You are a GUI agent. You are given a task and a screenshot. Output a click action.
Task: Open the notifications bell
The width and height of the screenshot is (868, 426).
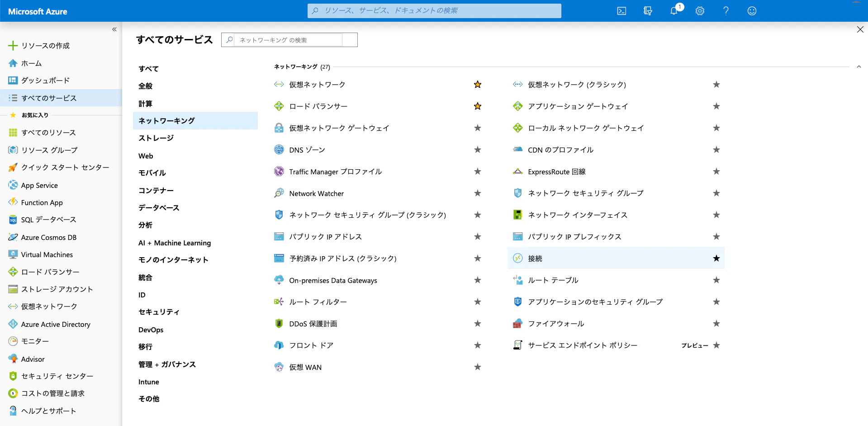pyautogui.click(x=674, y=11)
